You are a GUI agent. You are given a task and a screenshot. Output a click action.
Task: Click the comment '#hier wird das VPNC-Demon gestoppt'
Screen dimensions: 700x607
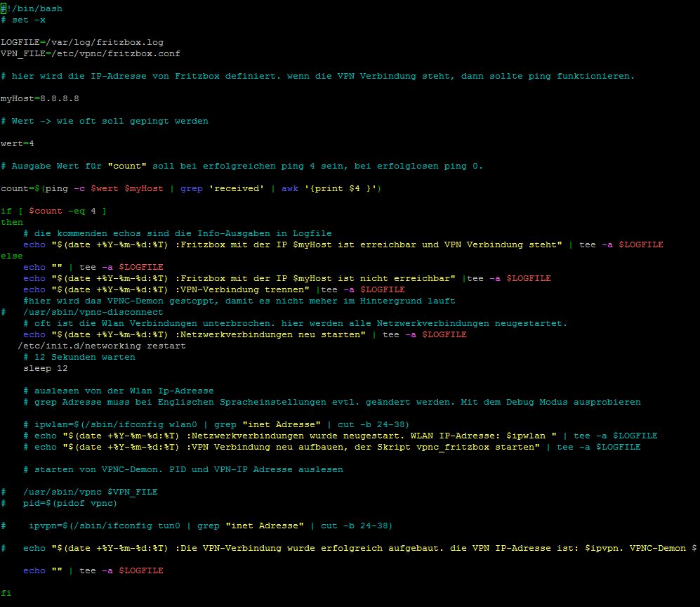[x=239, y=301]
